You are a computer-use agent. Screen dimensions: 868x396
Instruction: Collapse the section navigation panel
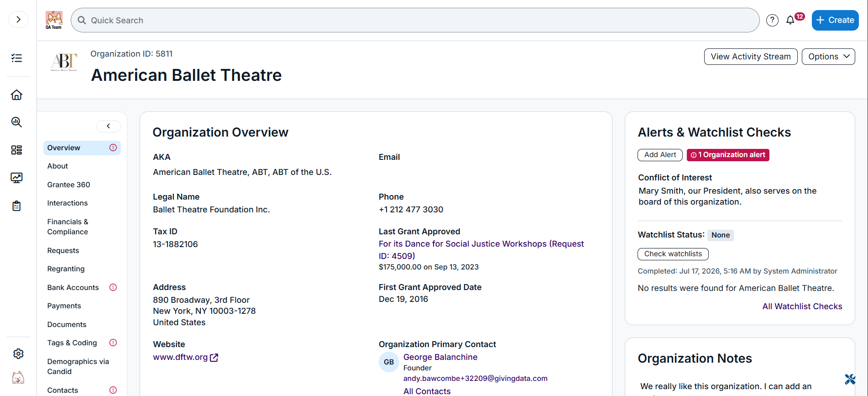click(x=109, y=126)
